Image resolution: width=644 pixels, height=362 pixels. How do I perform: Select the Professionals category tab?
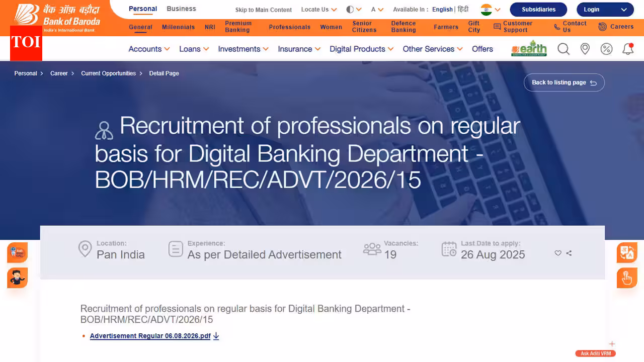coord(290,27)
